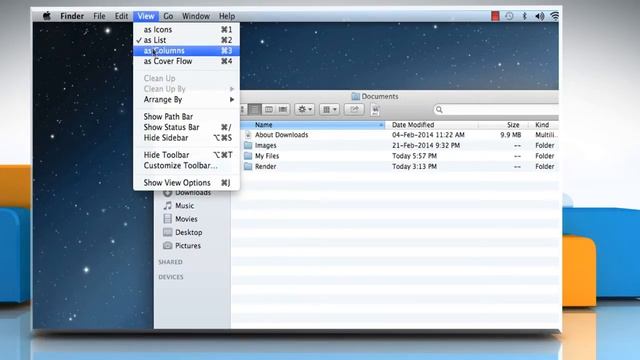Image resolution: width=640 pixels, height=360 pixels.
Task: Open the Finder menu
Action: (72, 16)
